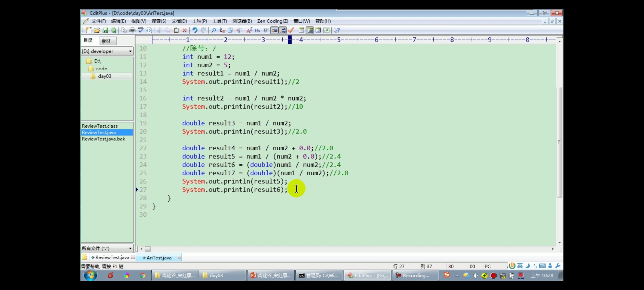Open Go to Line toolbar icon

point(239,30)
